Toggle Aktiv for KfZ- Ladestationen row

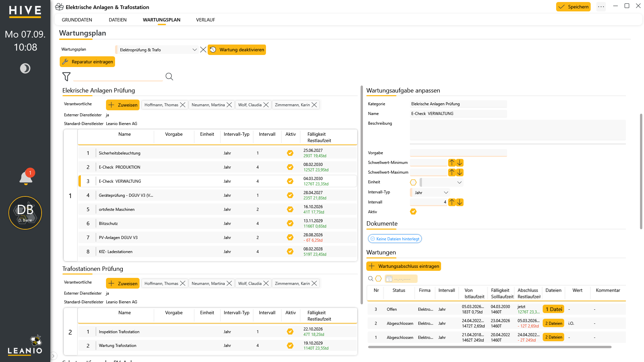click(290, 251)
